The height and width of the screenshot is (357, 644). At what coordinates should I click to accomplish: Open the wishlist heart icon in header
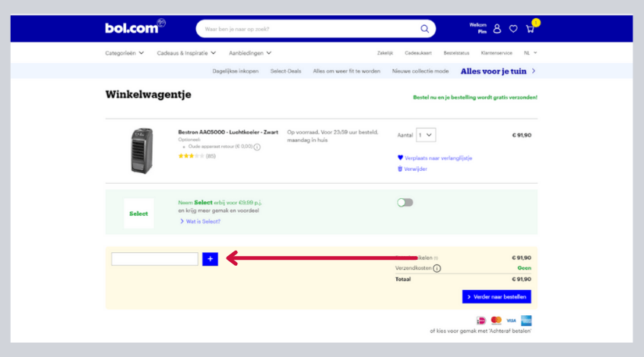click(x=513, y=29)
